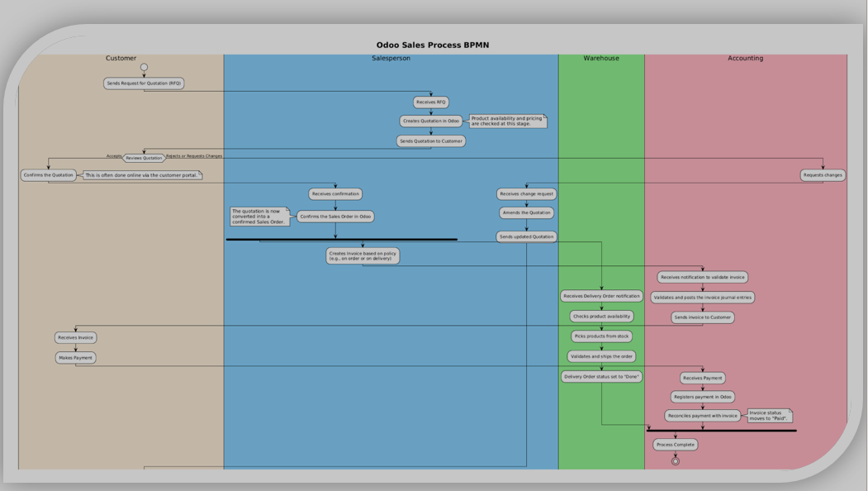Click the Picks products from stock task
Viewport: 868px width, 491px height.
pyautogui.click(x=601, y=336)
